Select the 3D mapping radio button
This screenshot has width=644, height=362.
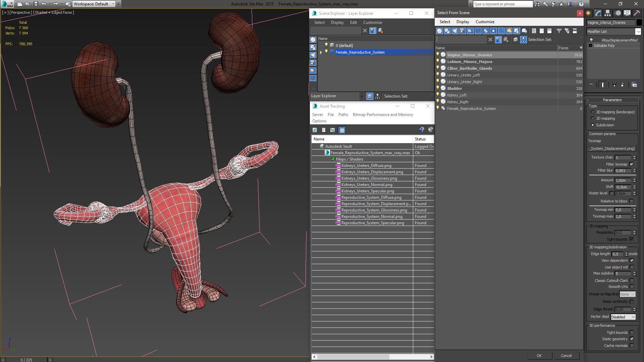pyautogui.click(x=592, y=118)
